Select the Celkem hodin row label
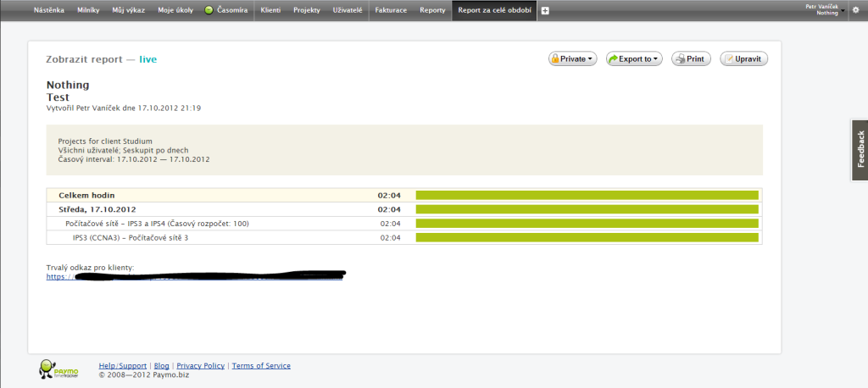Viewport: 868px width, 388px height. click(87, 196)
